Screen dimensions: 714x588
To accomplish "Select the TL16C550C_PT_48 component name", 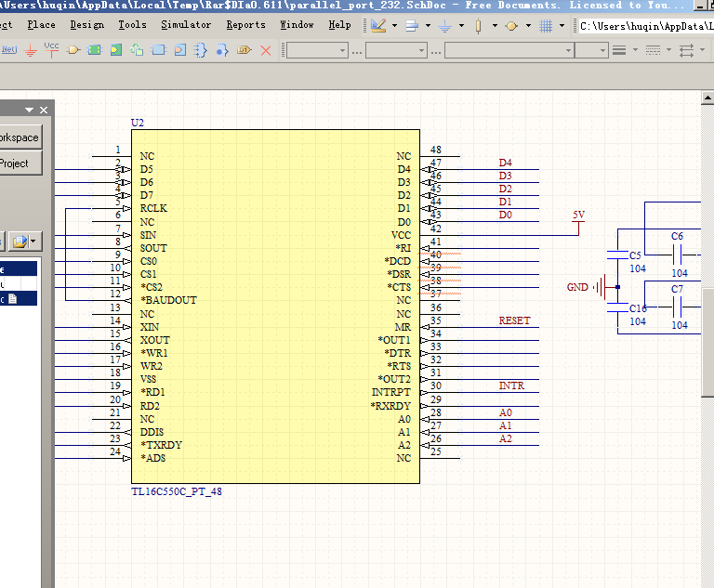I will 177,491.
